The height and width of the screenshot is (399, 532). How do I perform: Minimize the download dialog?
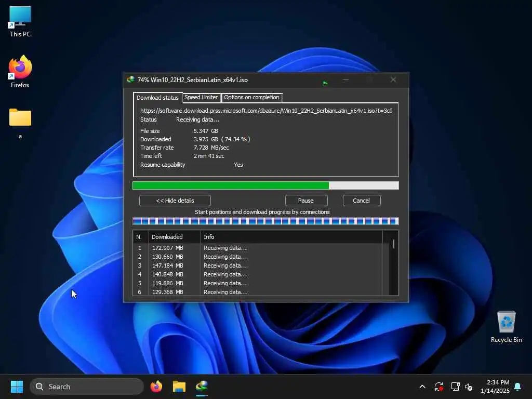click(x=345, y=79)
